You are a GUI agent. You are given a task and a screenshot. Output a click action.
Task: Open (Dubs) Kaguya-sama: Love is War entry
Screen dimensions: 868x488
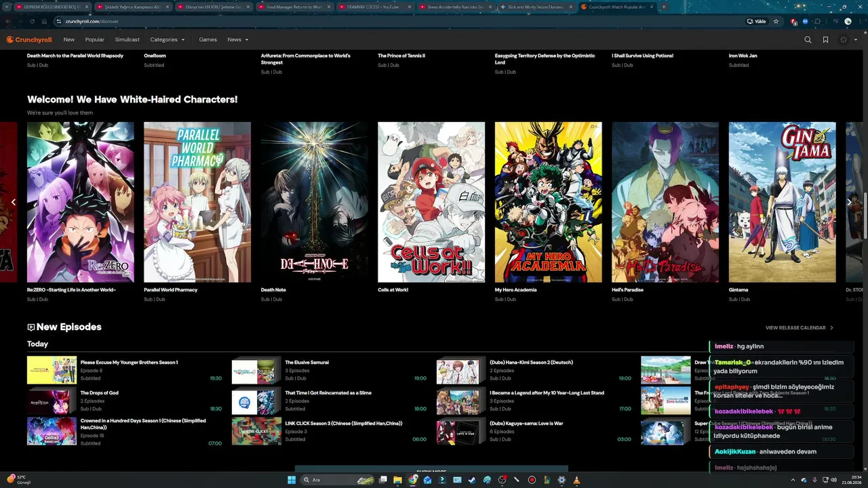coord(534,432)
